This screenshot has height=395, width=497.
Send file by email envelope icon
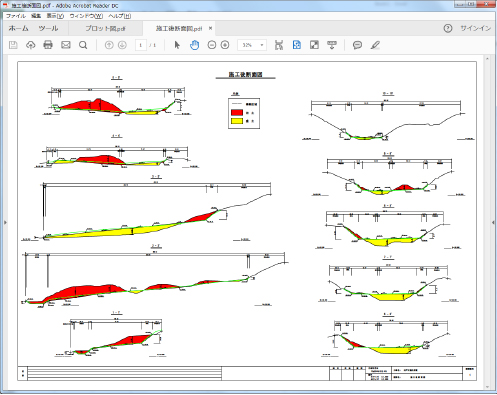click(x=66, y=45)
